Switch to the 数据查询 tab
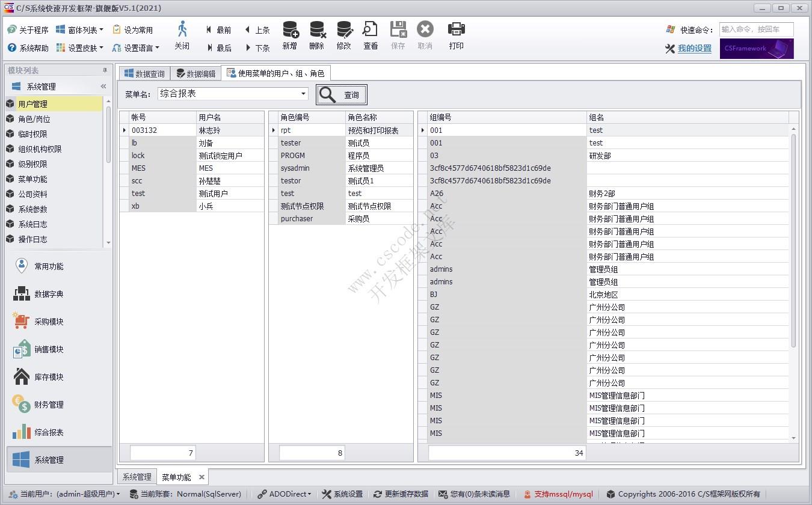Image resolution: width=812 pixels, height=505 pixels. click(144, 74)
